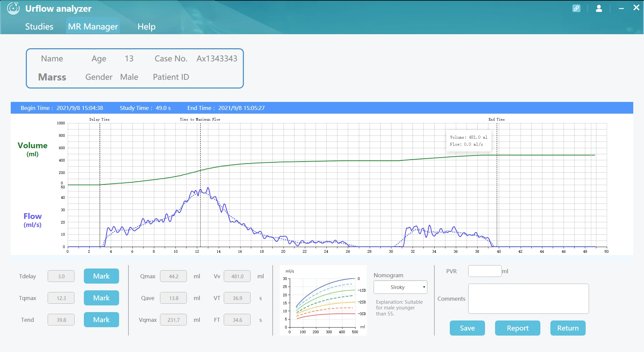644x352 pixels.
Task: Click the Tdelay value field showing 3.0
Action: click(x=61, y=276)
